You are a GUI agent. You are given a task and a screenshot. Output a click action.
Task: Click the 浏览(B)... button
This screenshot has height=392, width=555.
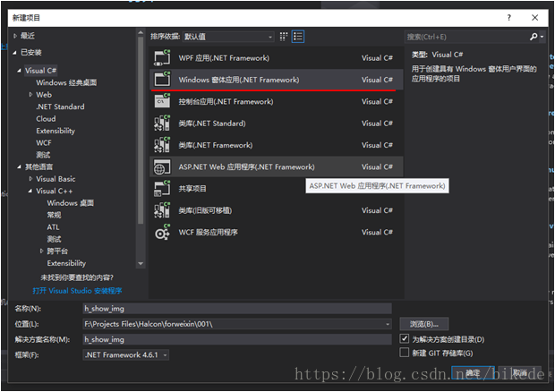[424, 324]
